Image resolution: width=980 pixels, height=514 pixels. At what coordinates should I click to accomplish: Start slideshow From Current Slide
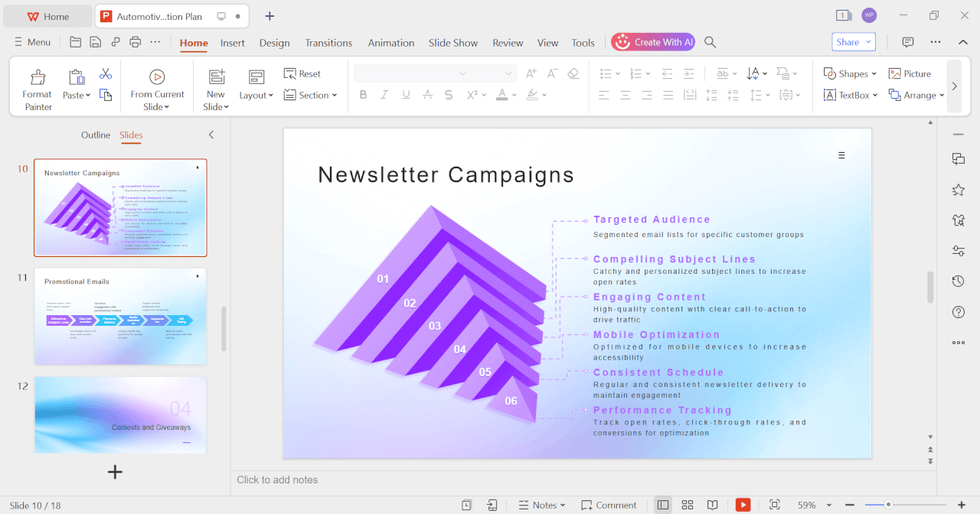coord(157,77)
